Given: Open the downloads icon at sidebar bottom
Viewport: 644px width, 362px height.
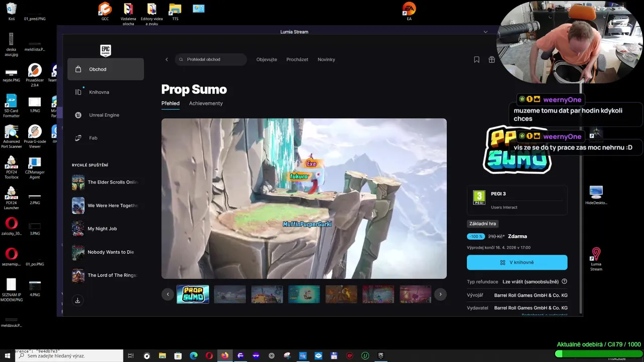Looking at the screenshot, I should (x=77, y=300).
